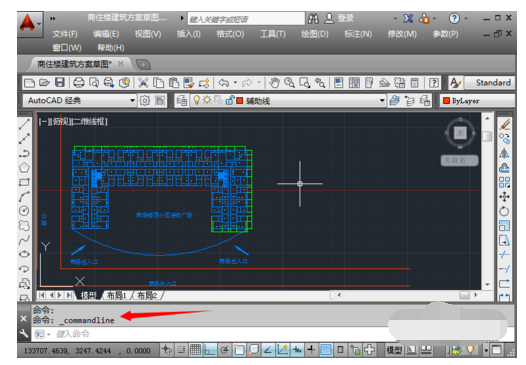The width and height of the screenshot is (526, 365).
Task: Click the Plot printer icon
Action: point(78,83)
